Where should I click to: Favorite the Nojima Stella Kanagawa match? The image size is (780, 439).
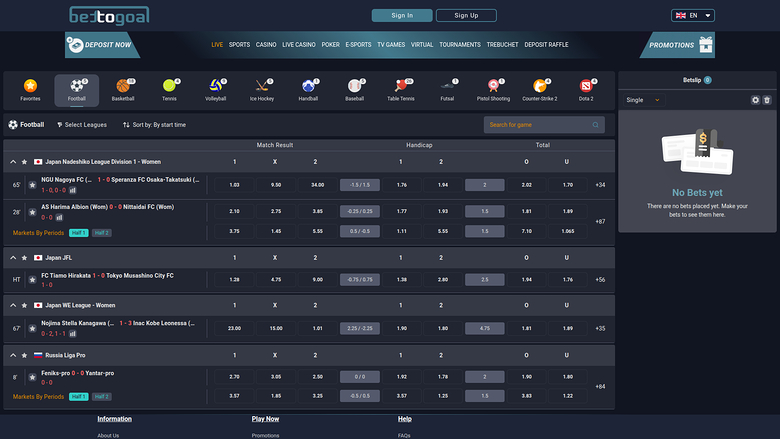pyautogui.click(x=32, y=328)
